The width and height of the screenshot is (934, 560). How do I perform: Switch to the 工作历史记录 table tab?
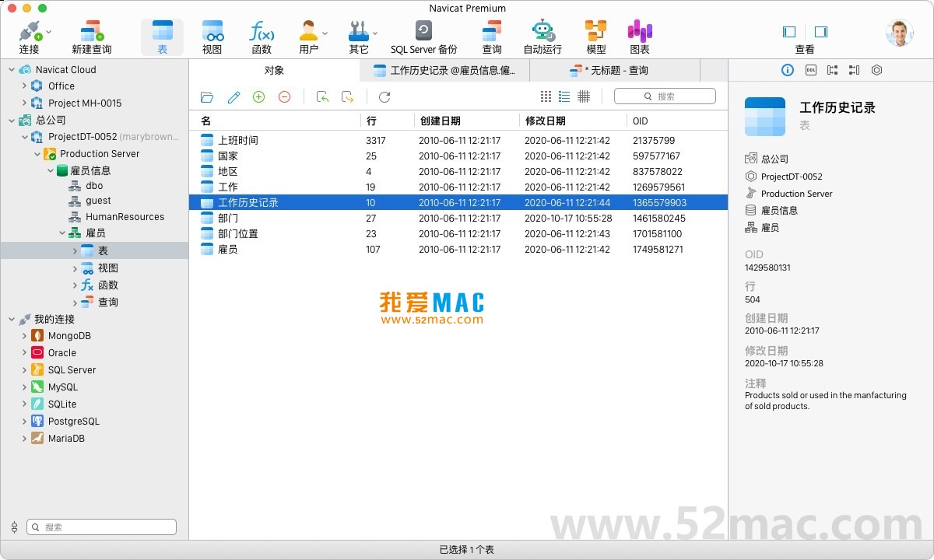(444, 71)
